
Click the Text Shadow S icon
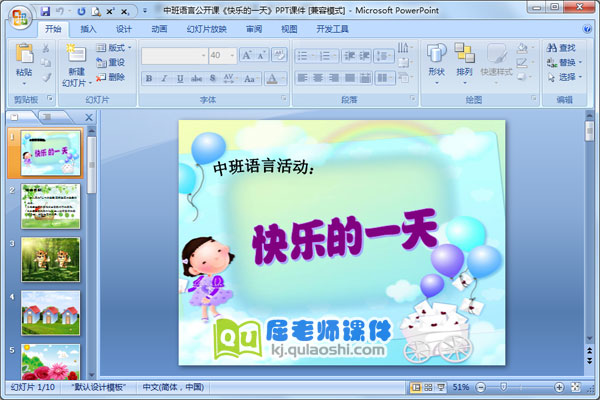[x=213, y=78]
